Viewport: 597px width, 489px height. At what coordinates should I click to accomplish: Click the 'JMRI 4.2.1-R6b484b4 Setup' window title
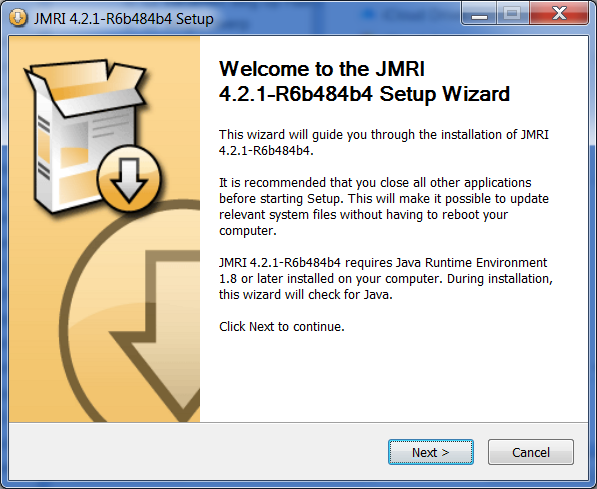tap(123, 18)
